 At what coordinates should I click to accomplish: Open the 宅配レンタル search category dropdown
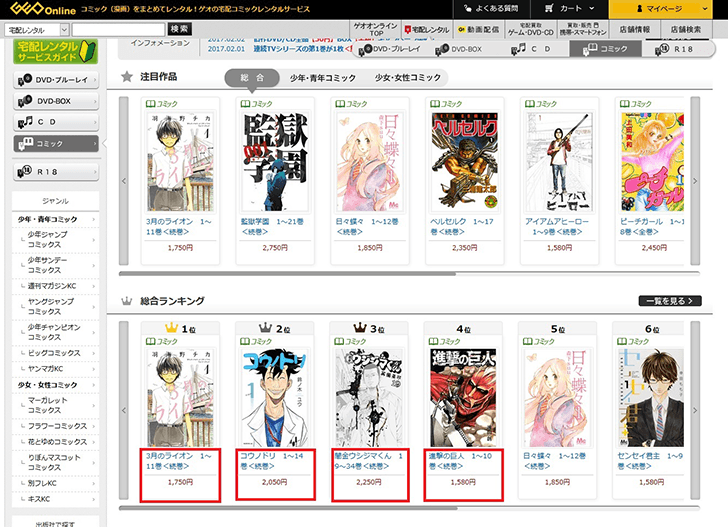tap(37, 30)
